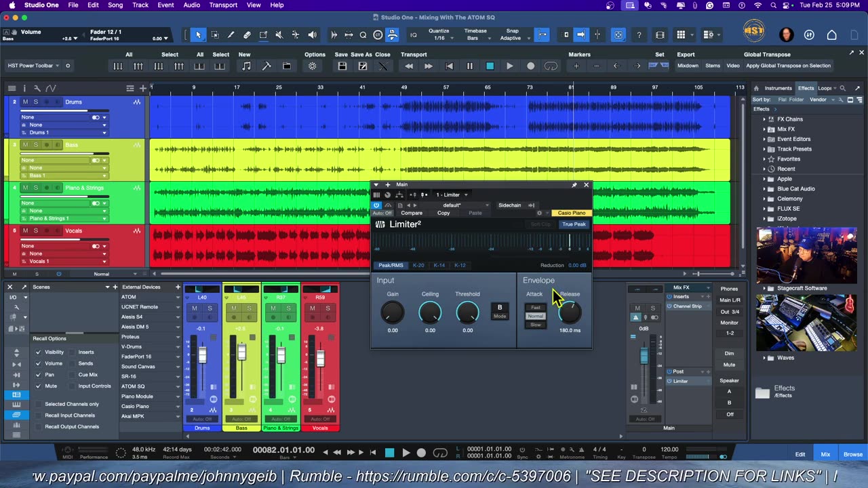
Task: Select the Mute tool
Action: coord(279,35)
